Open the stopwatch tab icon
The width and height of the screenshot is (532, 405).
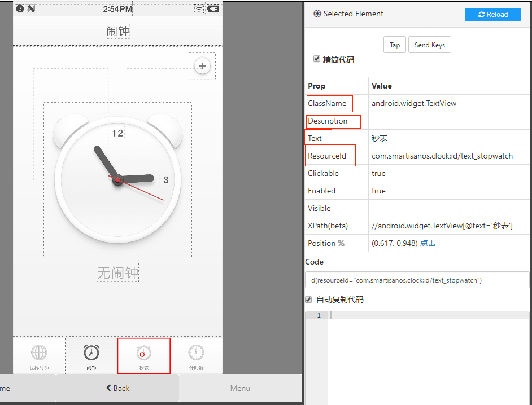(143, 354)
